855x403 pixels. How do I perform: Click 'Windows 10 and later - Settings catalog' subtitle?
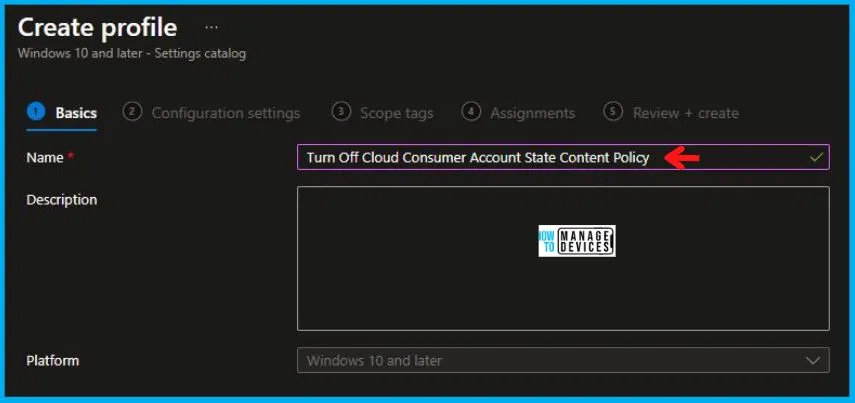click(132, 54)
